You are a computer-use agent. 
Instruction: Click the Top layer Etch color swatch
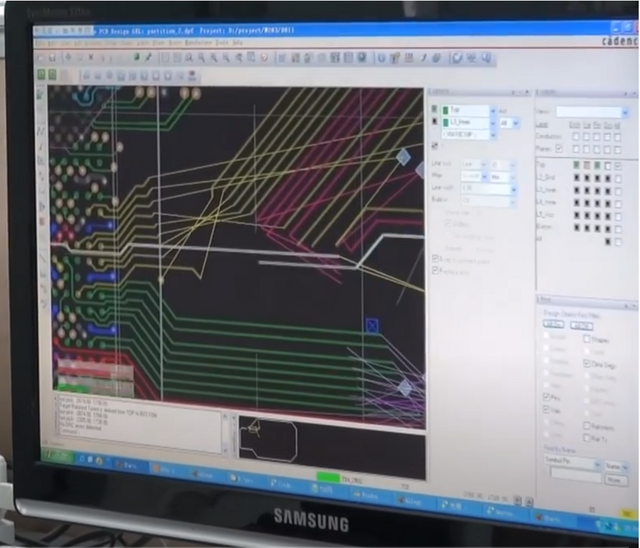click(x=576, y=165)
